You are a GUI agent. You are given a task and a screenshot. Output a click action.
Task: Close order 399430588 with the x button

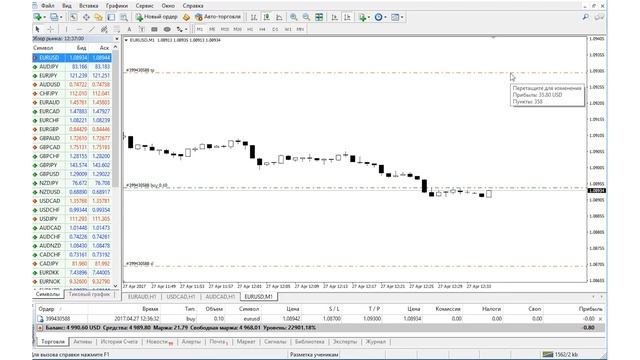click(x=600, y=319)
